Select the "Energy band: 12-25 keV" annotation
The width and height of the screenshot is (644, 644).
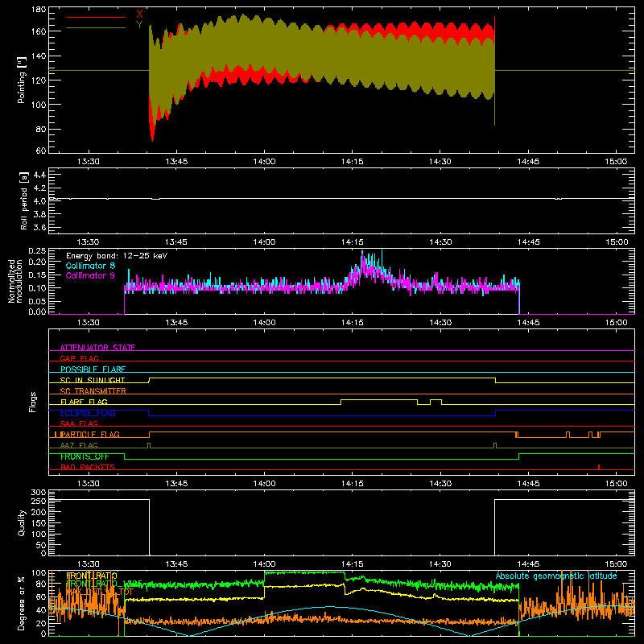pos(117,256)
